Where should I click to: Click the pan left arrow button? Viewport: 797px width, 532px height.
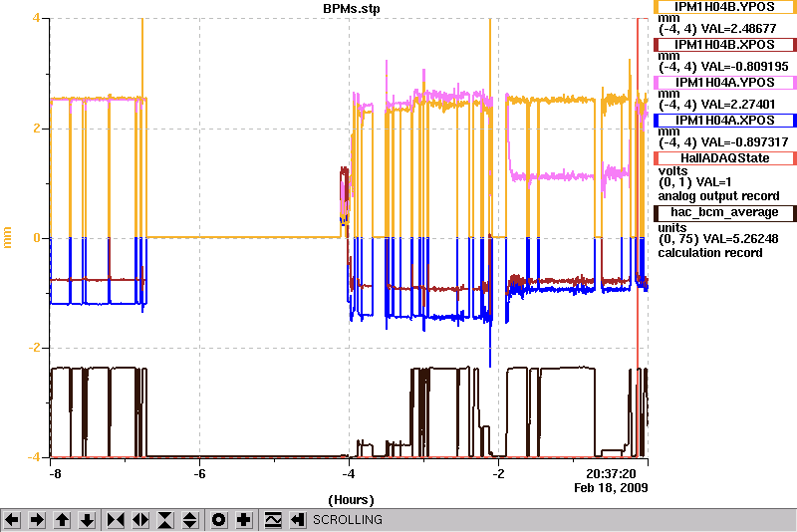point(12,520)
